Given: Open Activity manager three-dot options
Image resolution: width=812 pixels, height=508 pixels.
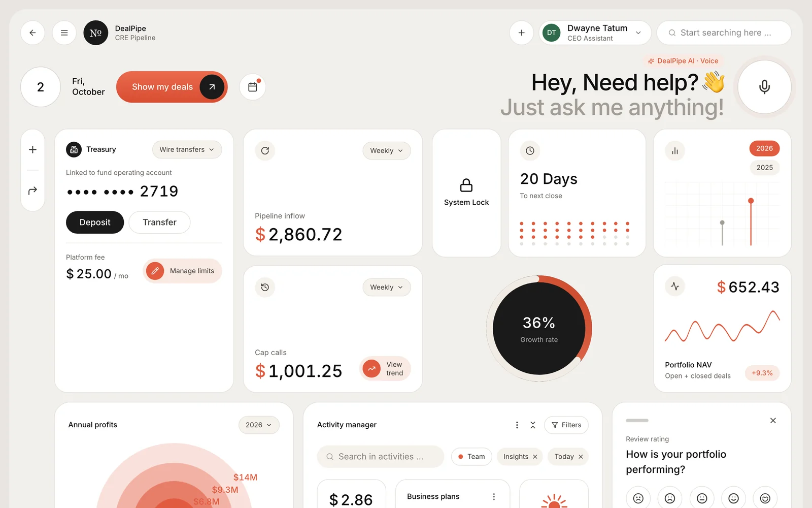Looking at the screenshot, I should coord(517,425).
